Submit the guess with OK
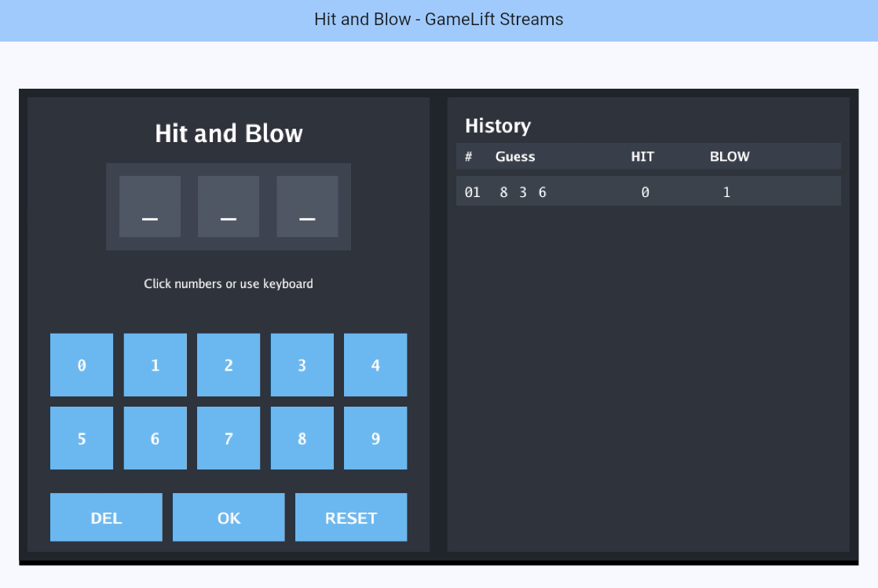The image size is (878, 588). tap(229, 517)
